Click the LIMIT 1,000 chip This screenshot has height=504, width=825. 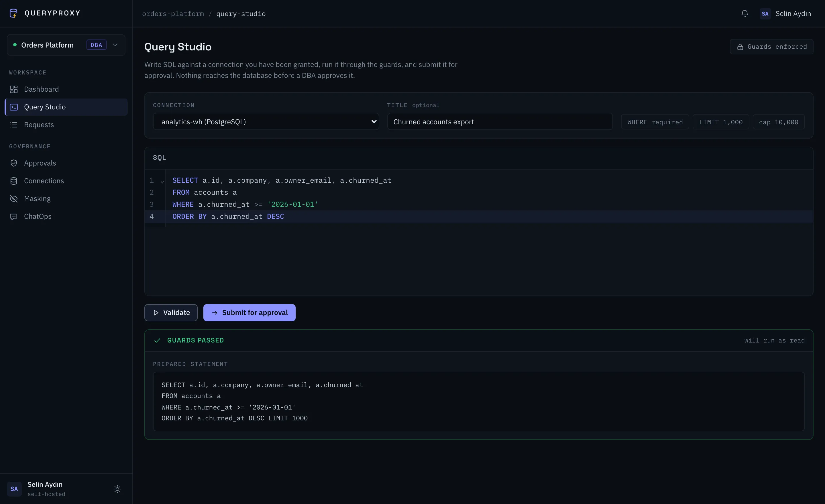(x=720, y=122)
